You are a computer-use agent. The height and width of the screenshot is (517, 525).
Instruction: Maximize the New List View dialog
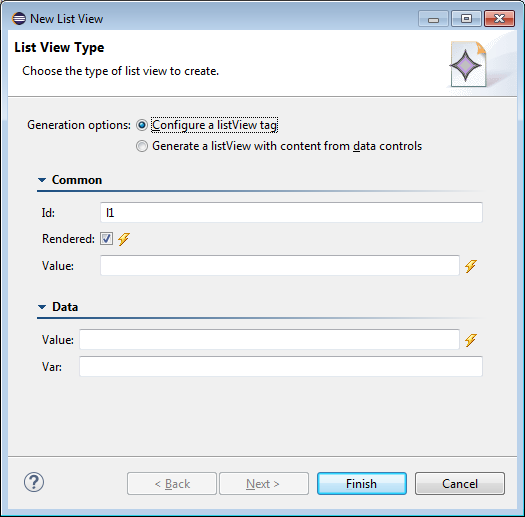pyautogui.click(x=466, y=18)
